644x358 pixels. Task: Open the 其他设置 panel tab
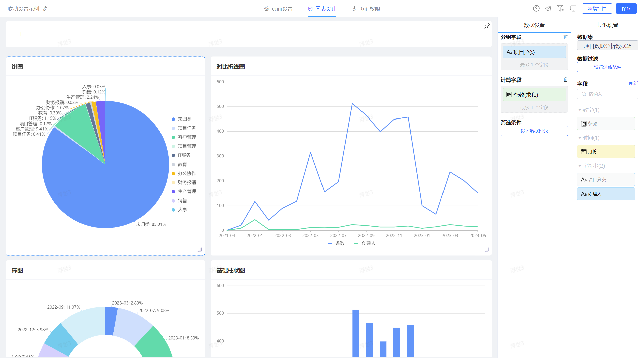[x=607, y=25]
